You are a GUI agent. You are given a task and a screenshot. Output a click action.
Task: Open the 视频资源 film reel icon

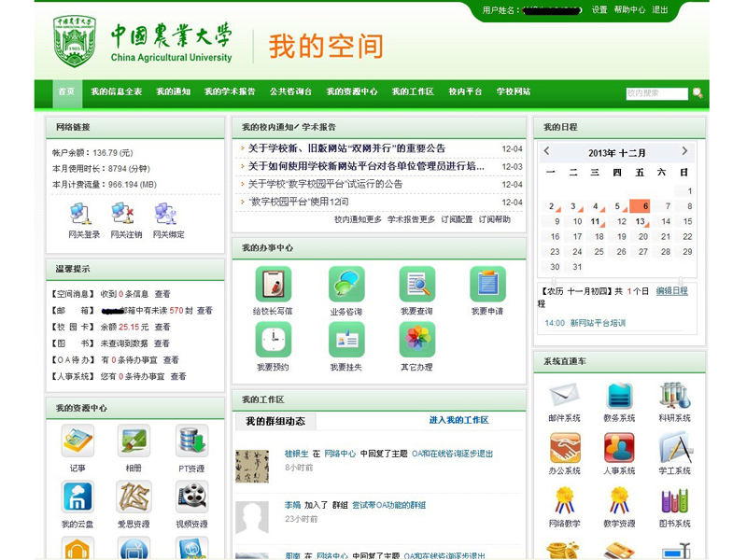tap(191, 497)
